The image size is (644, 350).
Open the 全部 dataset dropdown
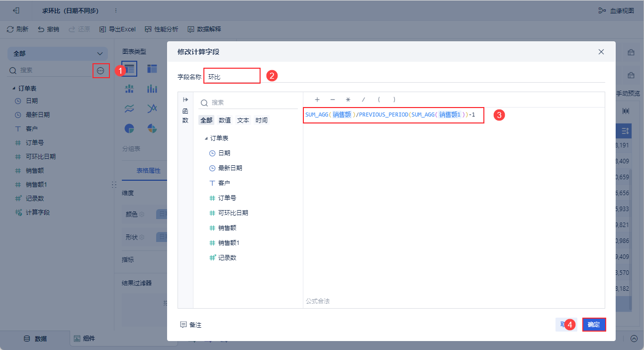[x=58, y=53]
